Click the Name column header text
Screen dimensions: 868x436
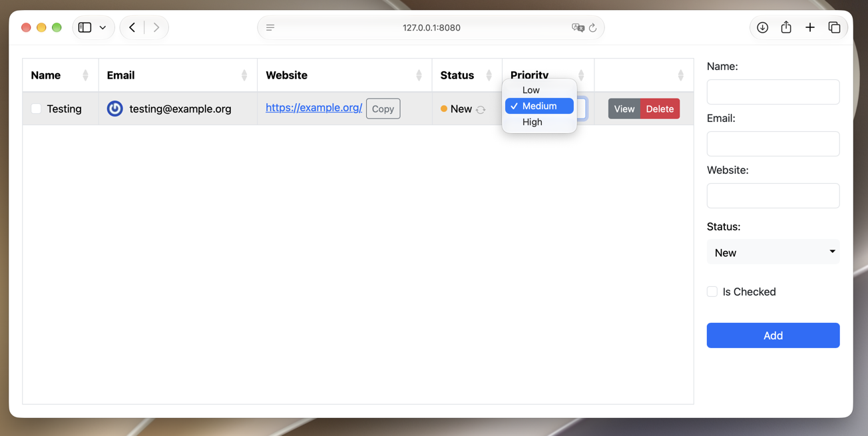tap(46, 75)
